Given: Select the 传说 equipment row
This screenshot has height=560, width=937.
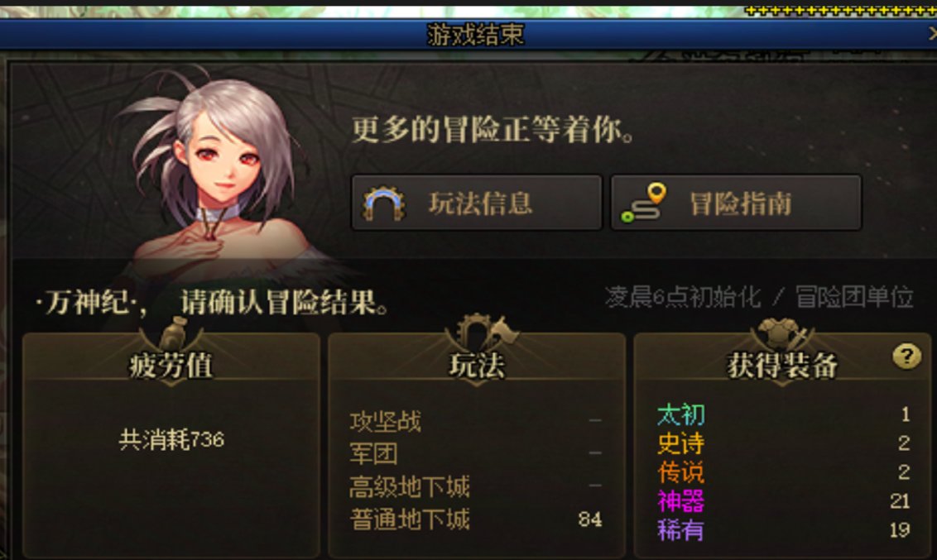Looking at the screenshot, I should pos(783,472).
